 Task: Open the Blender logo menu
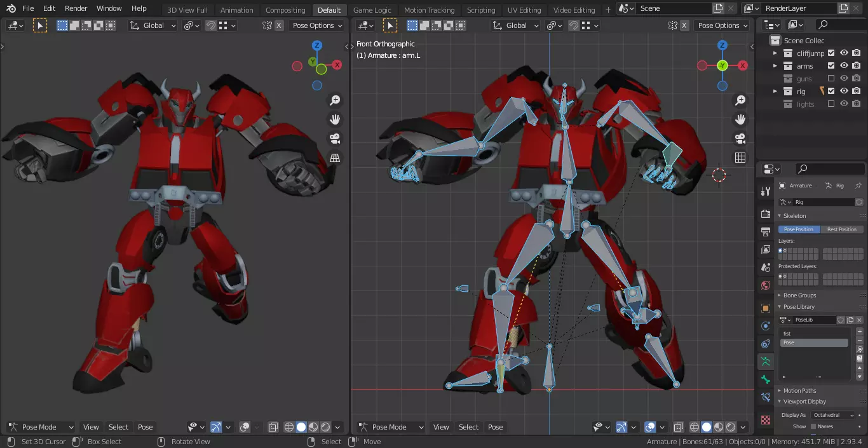[11, 9]
